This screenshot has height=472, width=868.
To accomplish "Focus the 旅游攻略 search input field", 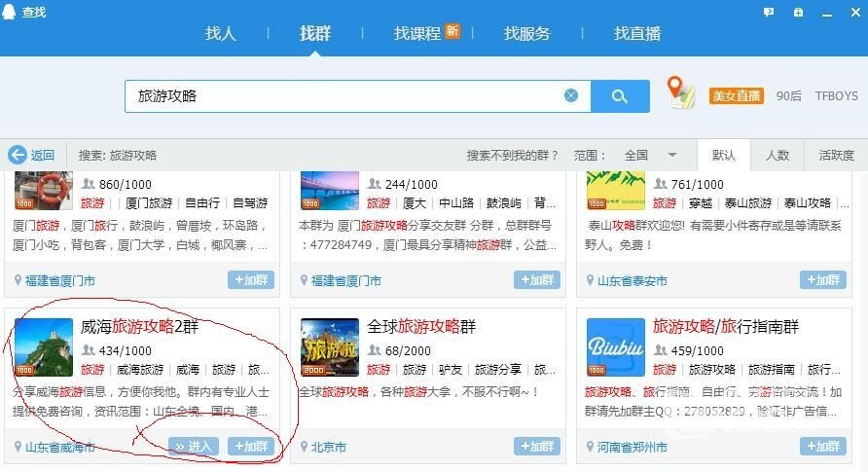I will tap(341, 95).
